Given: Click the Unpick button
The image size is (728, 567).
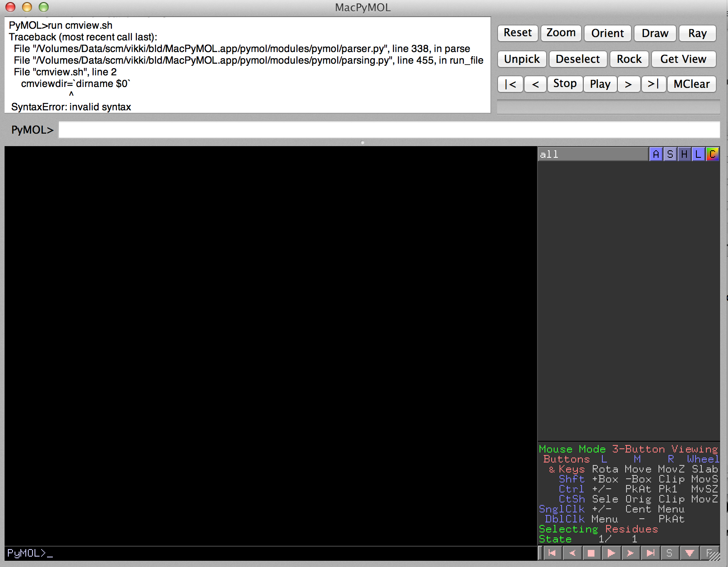Looking at the screenshot, I should pos(522,59).
